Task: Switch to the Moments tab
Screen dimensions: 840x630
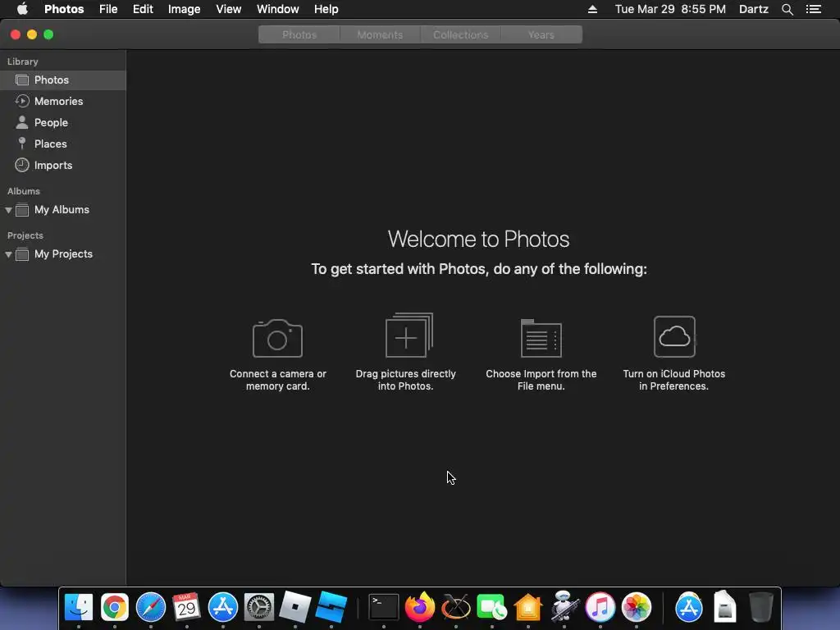Action: click(380, 34)
